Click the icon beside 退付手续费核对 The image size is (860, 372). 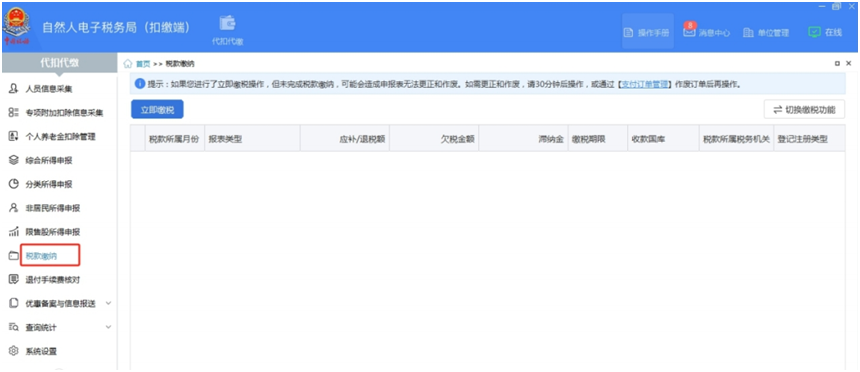coord(14,279)
